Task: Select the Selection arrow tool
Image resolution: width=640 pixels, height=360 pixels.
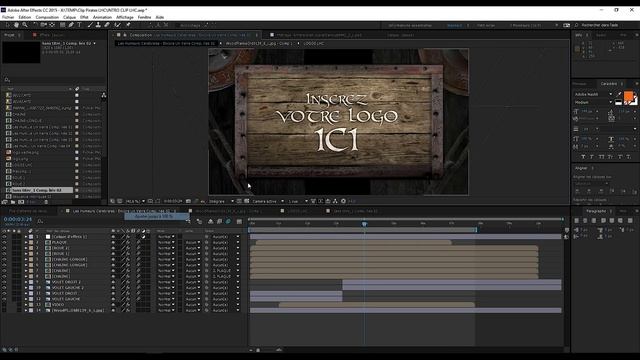Action: (x=7, y=25)
